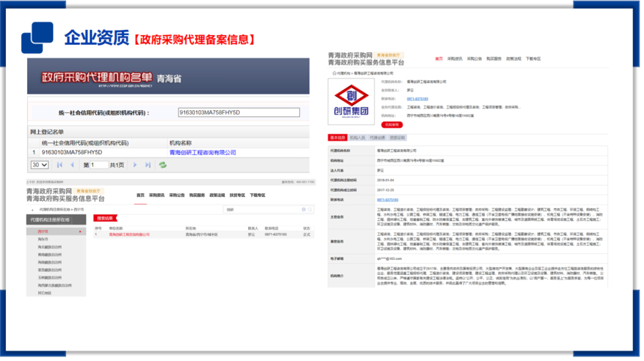644x361 pixels.
Task: Open 采购资讯 in the right detail page navigation
Action: (454, 58)
